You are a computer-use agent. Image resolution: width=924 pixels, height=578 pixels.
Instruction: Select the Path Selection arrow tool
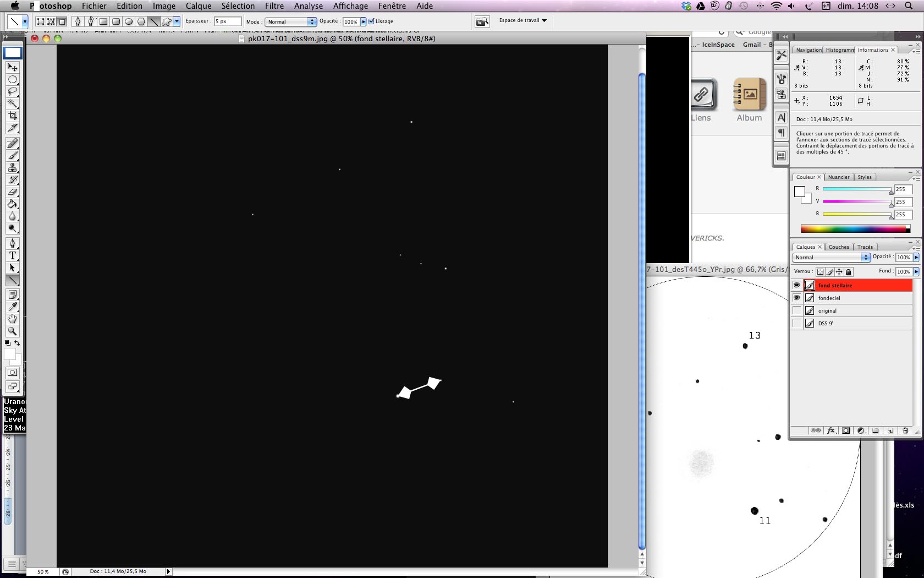[12, 268]
